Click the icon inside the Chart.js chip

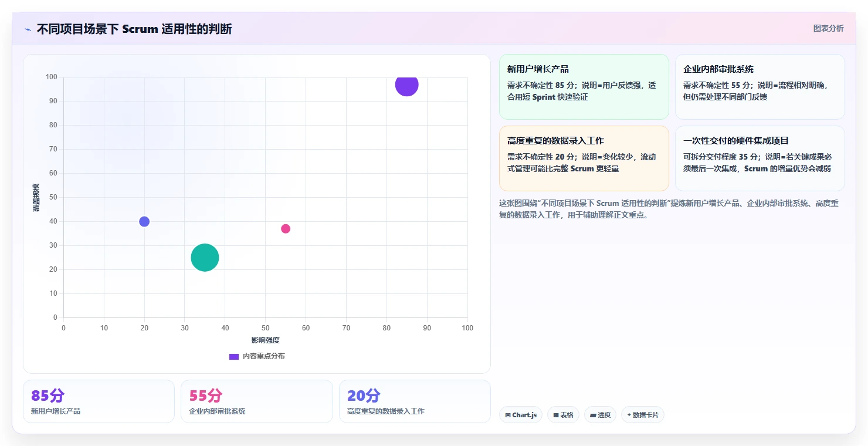508,415
